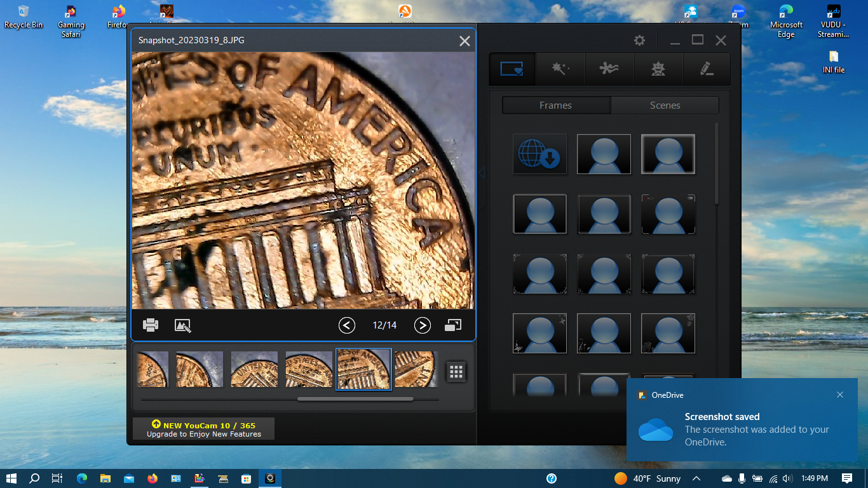Click the YouCam taskbar icon
The width and height of the screenshot is (868, 488).
(270, 478)
